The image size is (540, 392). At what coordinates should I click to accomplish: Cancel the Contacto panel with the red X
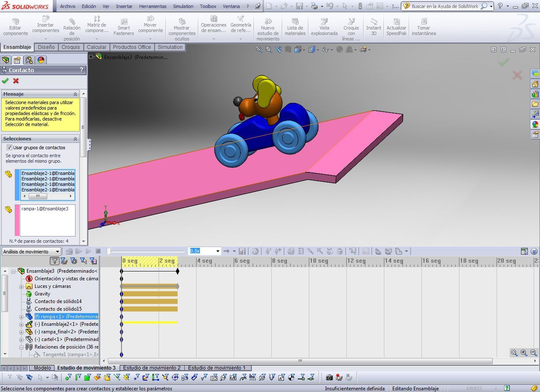(16, 81)
